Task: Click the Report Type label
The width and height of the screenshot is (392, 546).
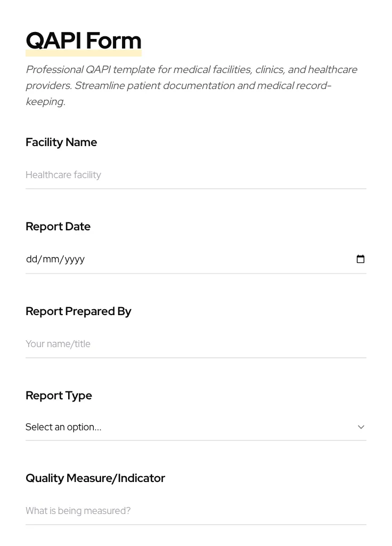Action: 59,396
